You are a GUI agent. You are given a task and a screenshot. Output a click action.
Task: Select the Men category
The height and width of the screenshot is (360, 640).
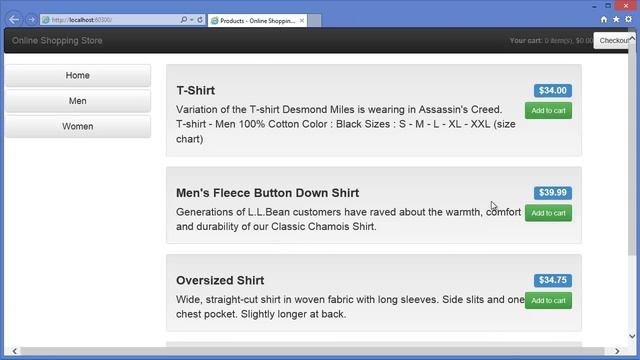(78, 101)
